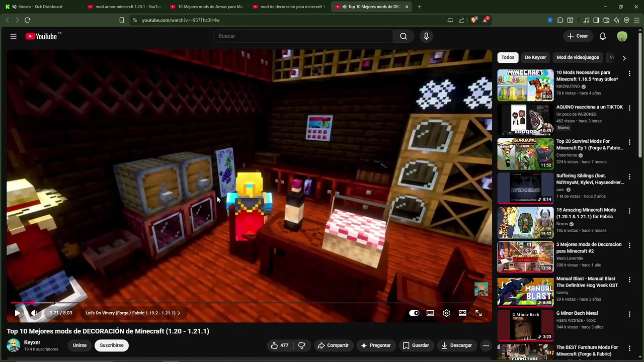Open Brave Leo AI sparkle icon
The height and width of the screenshot is (362, 644).
tap(616, 20)
